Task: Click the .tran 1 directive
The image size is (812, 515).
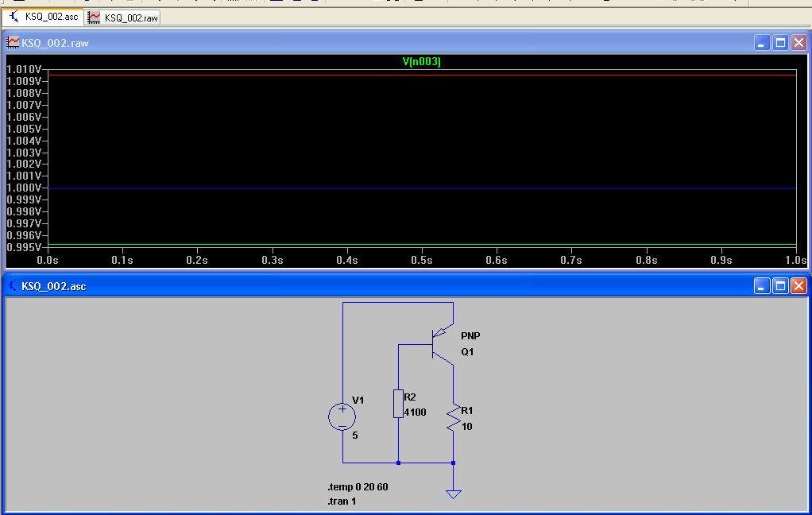Action: (x=342, y=501)
